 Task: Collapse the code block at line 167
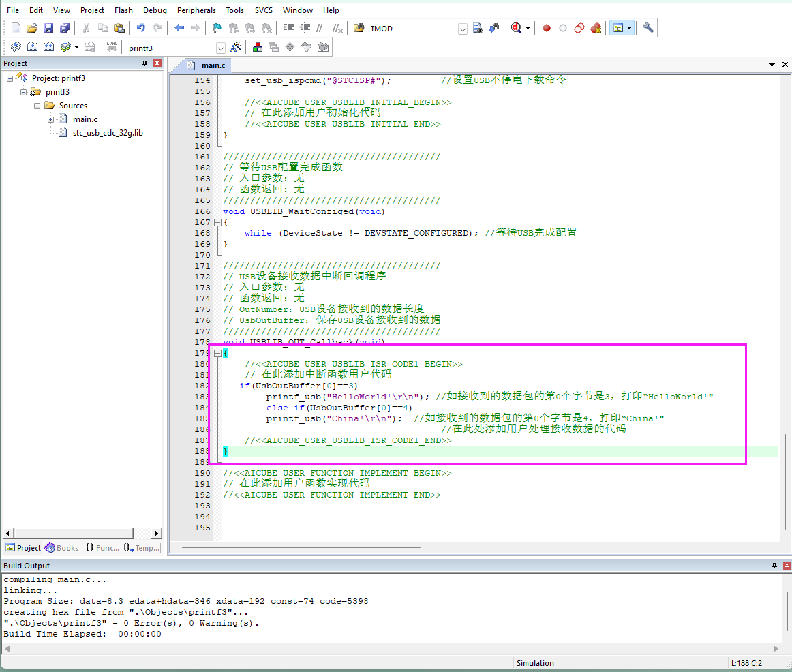217,222
